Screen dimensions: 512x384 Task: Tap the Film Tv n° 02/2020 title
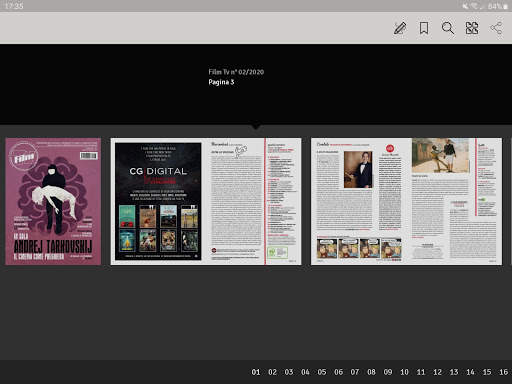point(236,72)
